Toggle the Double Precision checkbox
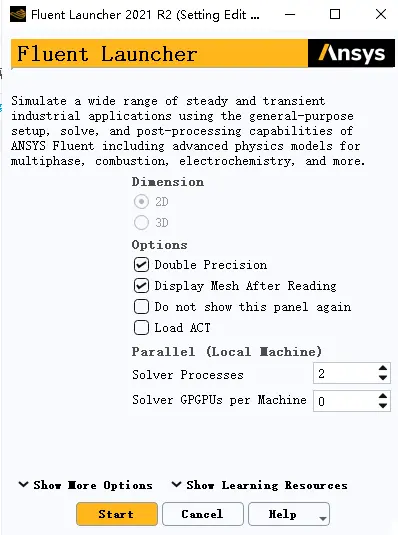The width and height of the screenshot is (398, 535). tap(141, 265)
